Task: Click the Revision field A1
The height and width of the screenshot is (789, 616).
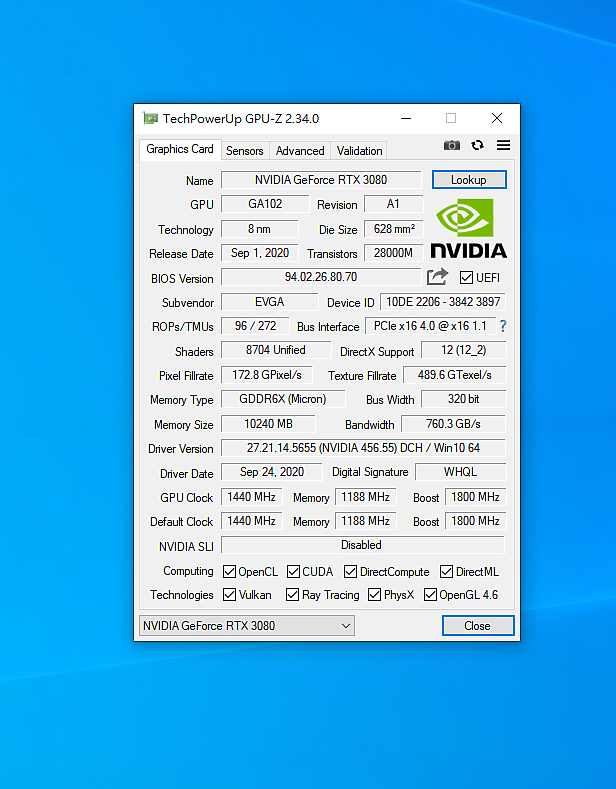Action: pyautogui.click(x=394, y=204)
